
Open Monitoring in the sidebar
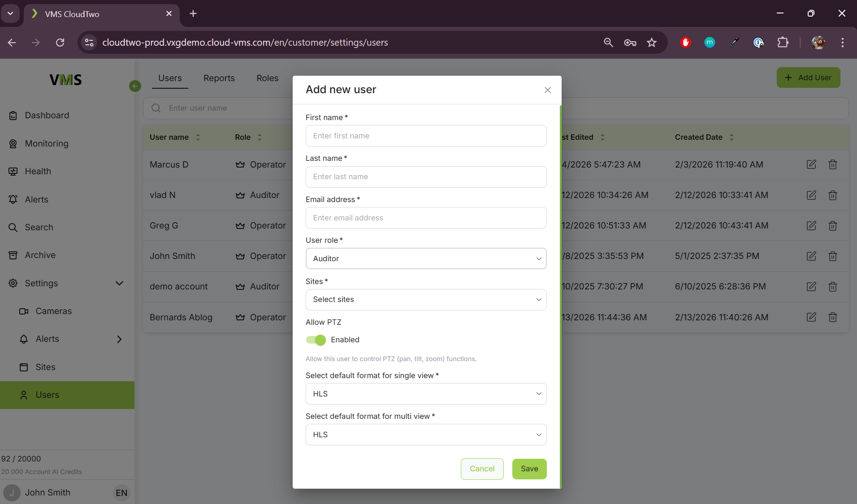(x=47, y=143)
